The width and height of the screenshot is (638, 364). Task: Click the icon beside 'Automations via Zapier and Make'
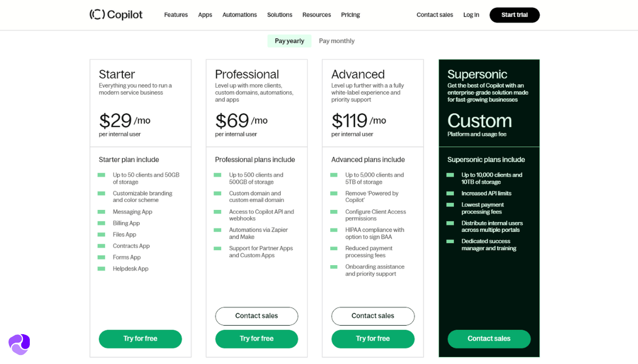(217, 230)
